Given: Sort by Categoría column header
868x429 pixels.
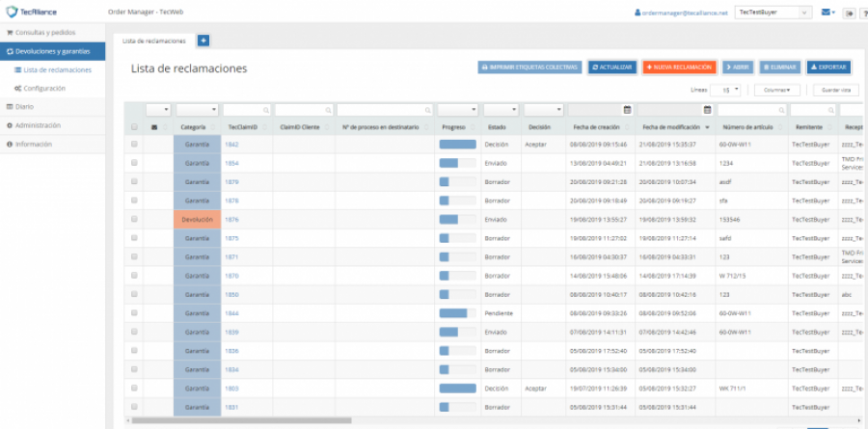Looking at the screenshot, I should [x=193, y=127].
